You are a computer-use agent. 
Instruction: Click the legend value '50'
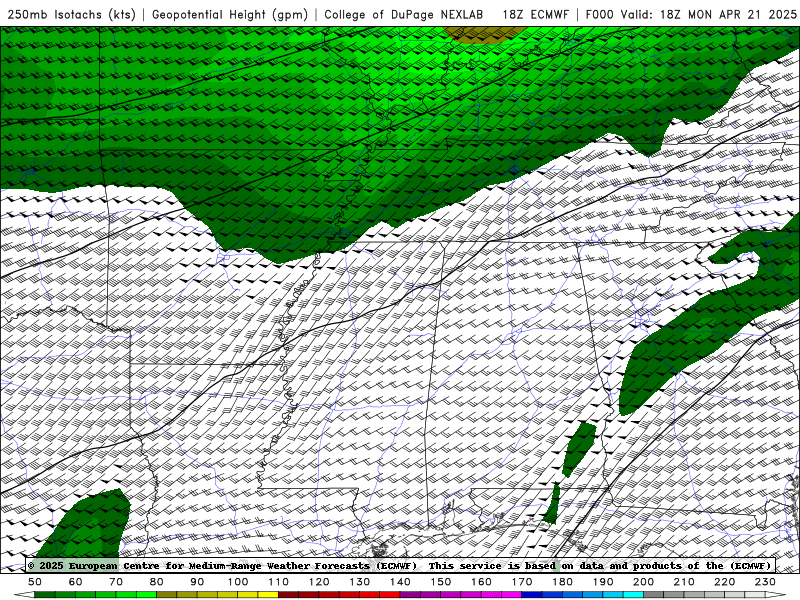(x=35, y=582)
